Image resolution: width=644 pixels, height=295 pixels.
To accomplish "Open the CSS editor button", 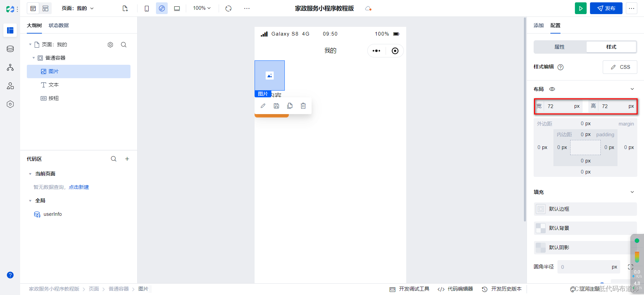I will pyautogui.click(x=620, y=67).
